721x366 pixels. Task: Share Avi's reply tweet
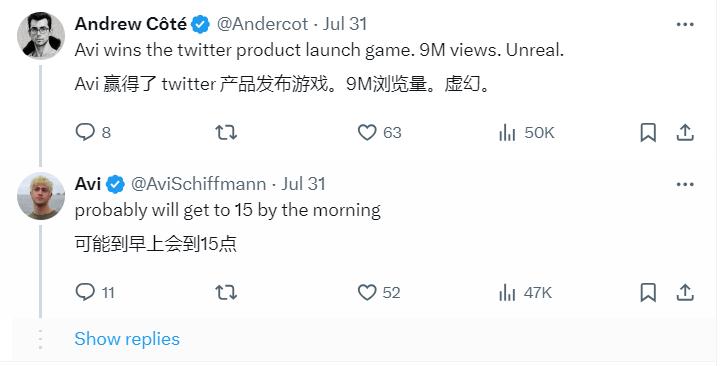[685, 292]
